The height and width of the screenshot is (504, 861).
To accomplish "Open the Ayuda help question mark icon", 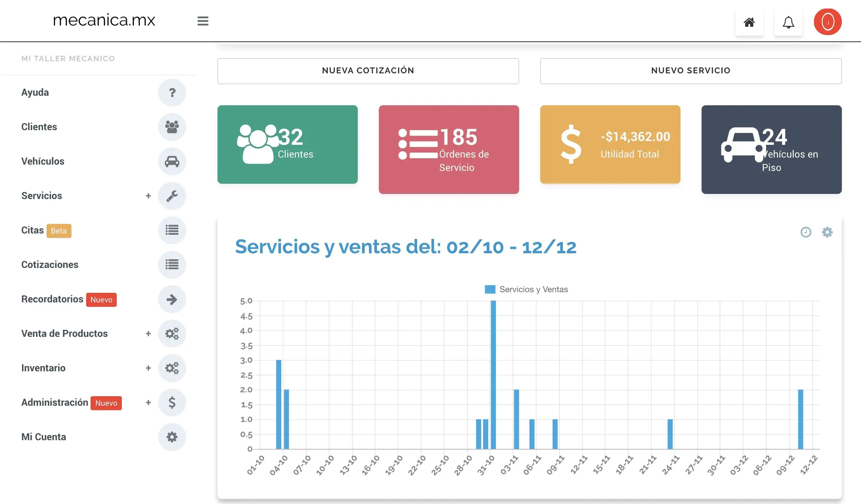I will pyautogui.click(x=172, y=92).
